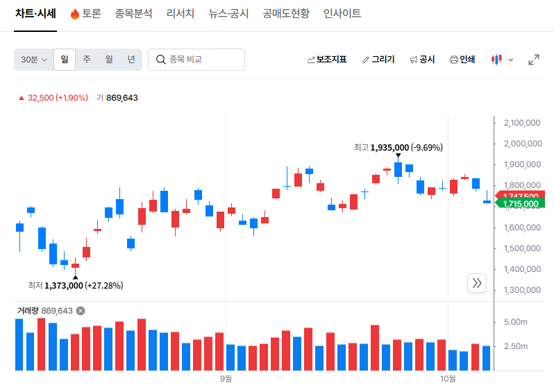The image size is (554, 392).
Task: Open the 차트·시세 tab
Action: pos(35,13)
